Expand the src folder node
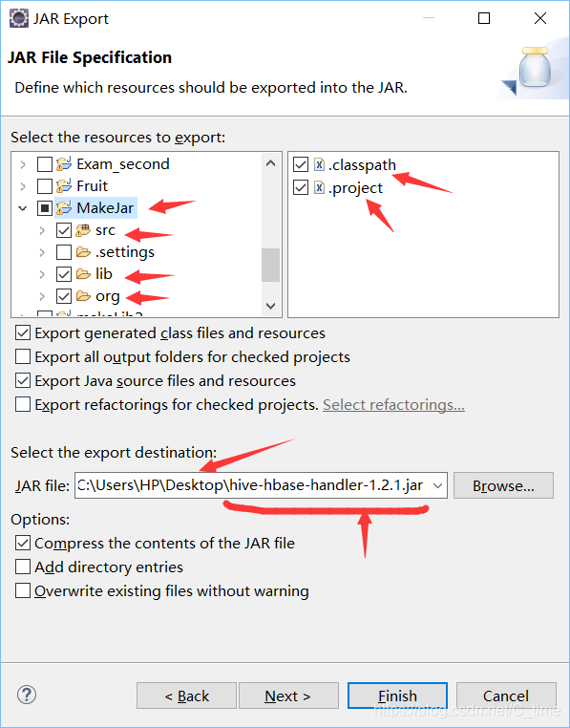570x728 pixels. [x=42, y=230]
